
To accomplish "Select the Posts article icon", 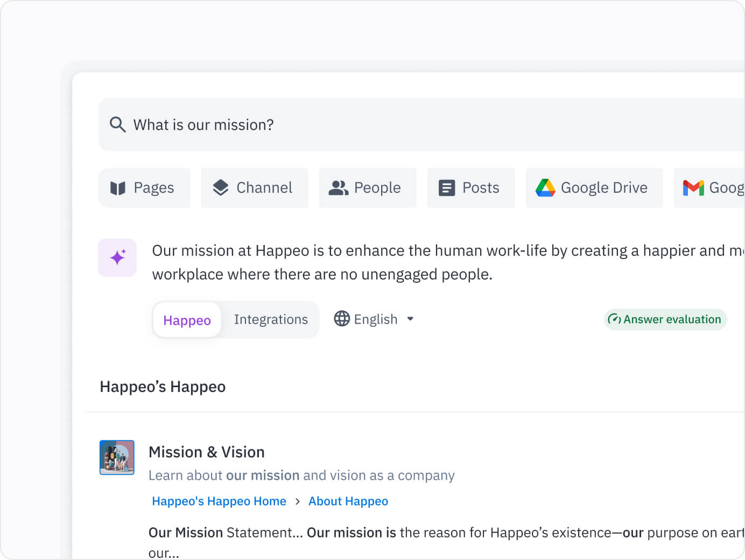I will 446,187.
